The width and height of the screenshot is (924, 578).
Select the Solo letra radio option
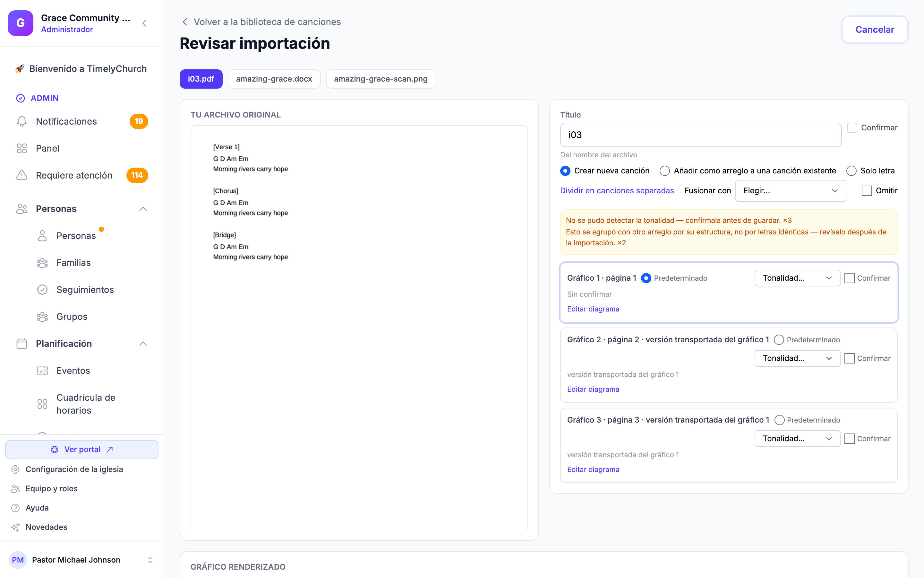[x=851, y=171]
